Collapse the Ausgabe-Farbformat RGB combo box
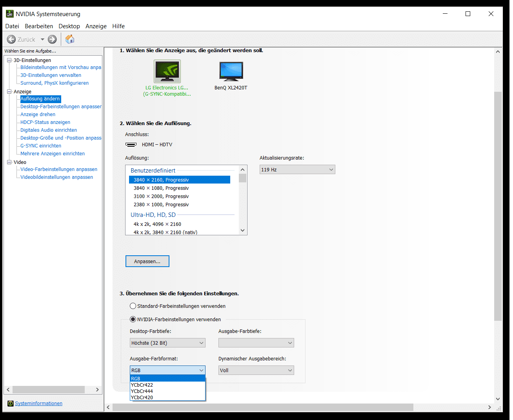 167,370
